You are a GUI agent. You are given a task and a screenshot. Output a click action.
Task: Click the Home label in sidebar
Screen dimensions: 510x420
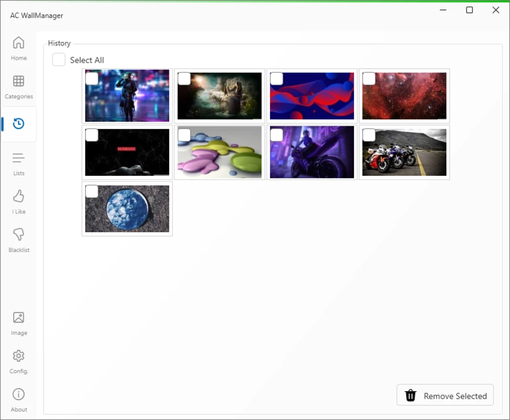[x=19, y=58]
